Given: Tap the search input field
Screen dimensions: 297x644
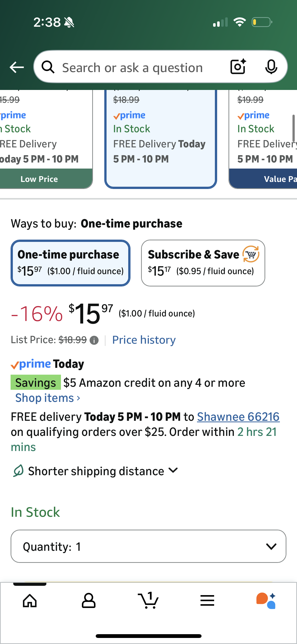Looking at the screenshot, I should click(132, 68).
